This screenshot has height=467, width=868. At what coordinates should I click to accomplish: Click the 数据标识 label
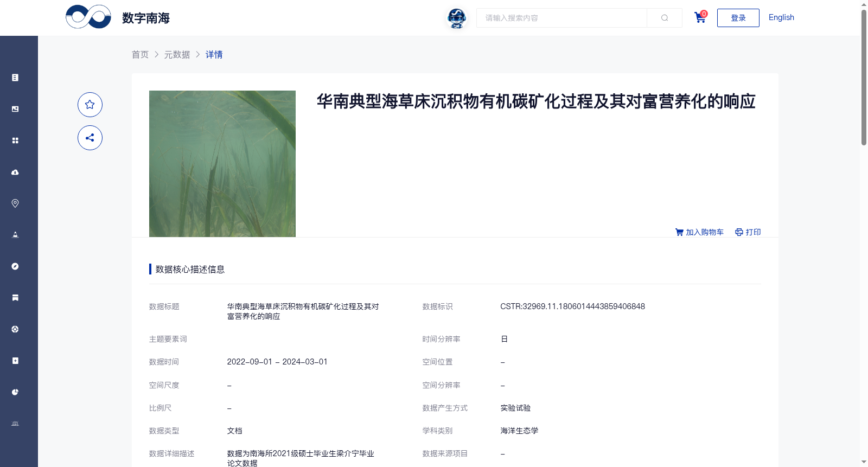pos(437,306)
